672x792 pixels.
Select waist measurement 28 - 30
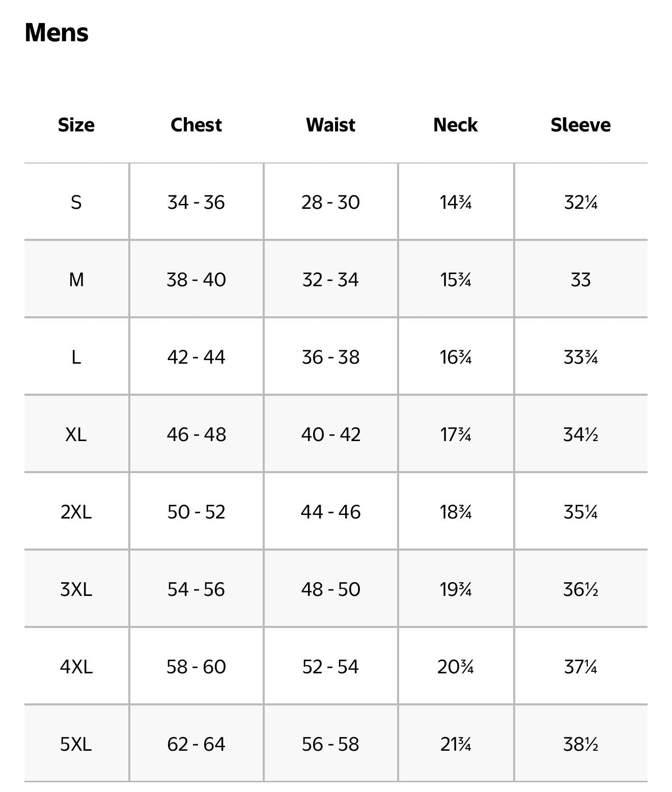click(x=330, y=202)
